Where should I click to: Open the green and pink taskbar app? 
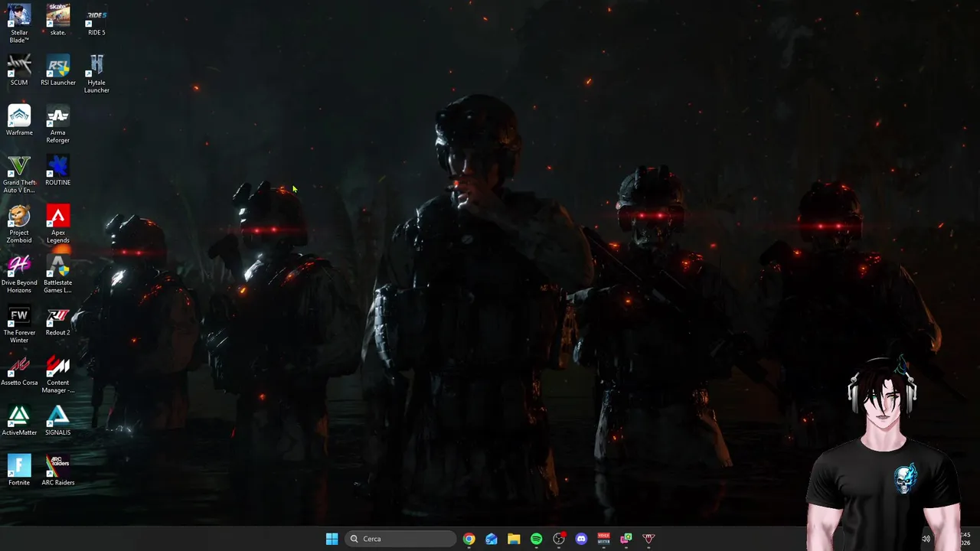626,539
